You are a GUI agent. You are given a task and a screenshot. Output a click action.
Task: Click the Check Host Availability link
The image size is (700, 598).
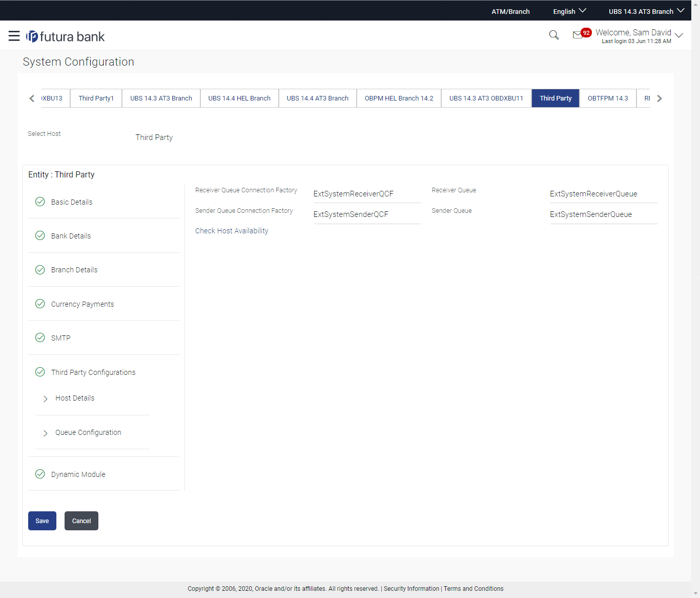232,231
